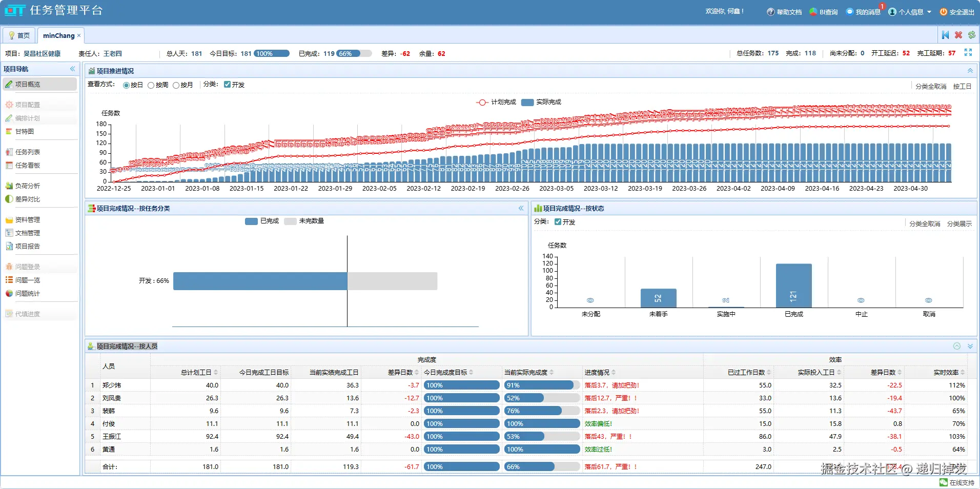This screenshot has height=489, width=980.
Task: Collapse the 项目推进情况 panel
Action: (970, 71)
